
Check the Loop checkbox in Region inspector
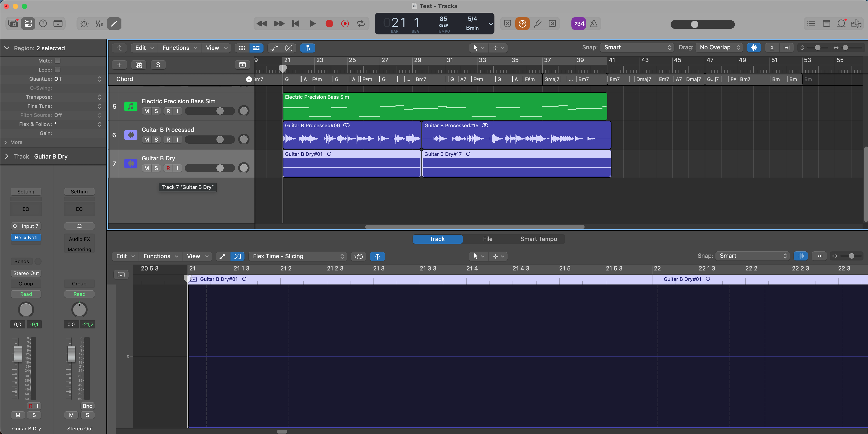58,70
